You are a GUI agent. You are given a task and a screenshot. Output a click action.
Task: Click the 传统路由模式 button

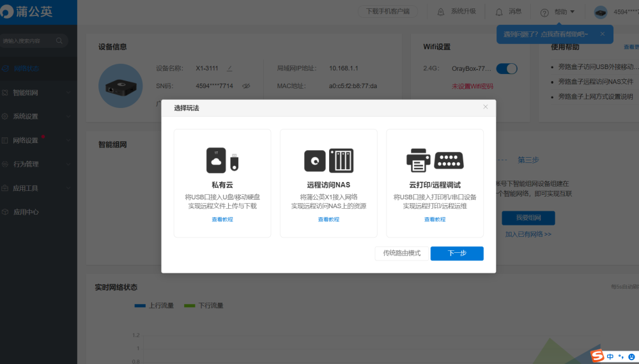[402, 254]
